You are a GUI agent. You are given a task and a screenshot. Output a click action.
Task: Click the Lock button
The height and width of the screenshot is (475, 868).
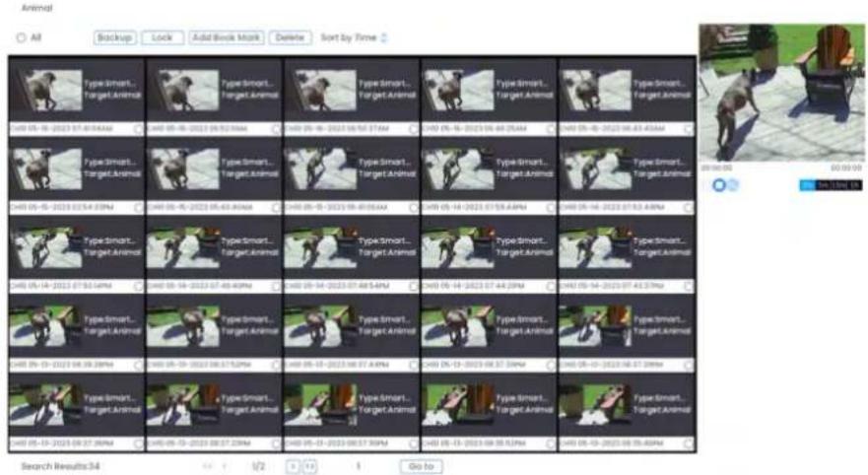163,37
